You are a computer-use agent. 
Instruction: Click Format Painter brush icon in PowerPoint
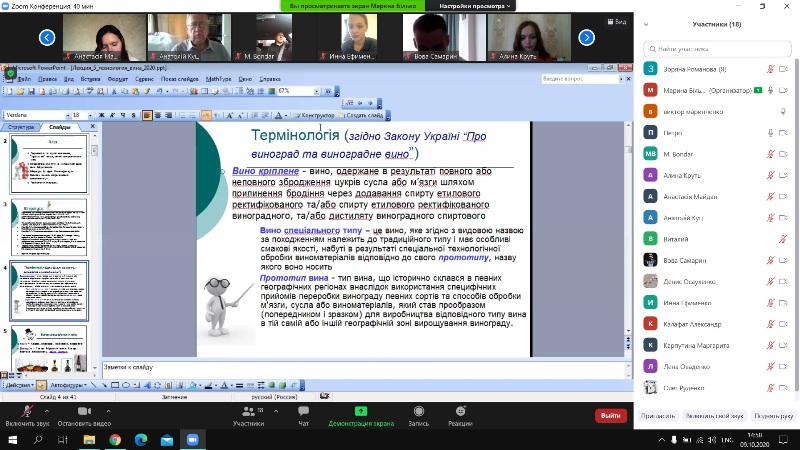146,91
